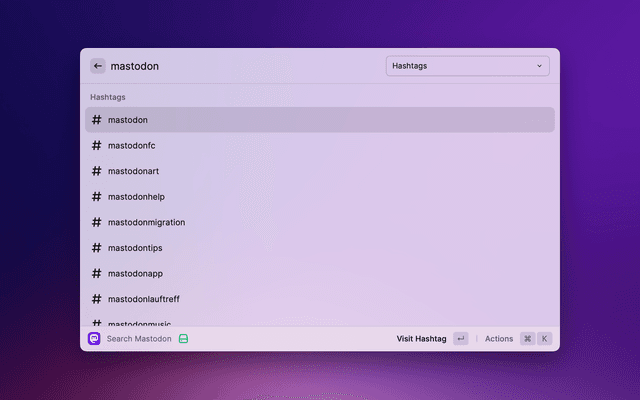Click the K key badge
Viewport: 640px width, 400px height.
[545, 339]
